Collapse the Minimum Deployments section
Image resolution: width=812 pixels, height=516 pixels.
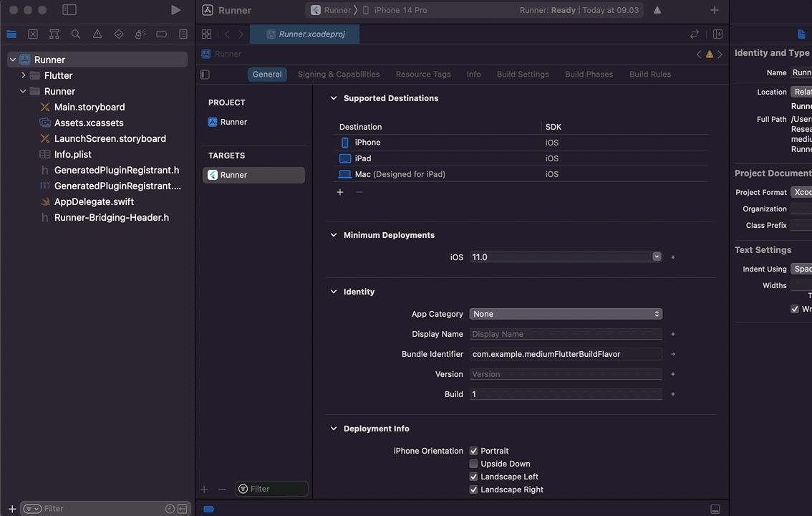pos(334,234)
